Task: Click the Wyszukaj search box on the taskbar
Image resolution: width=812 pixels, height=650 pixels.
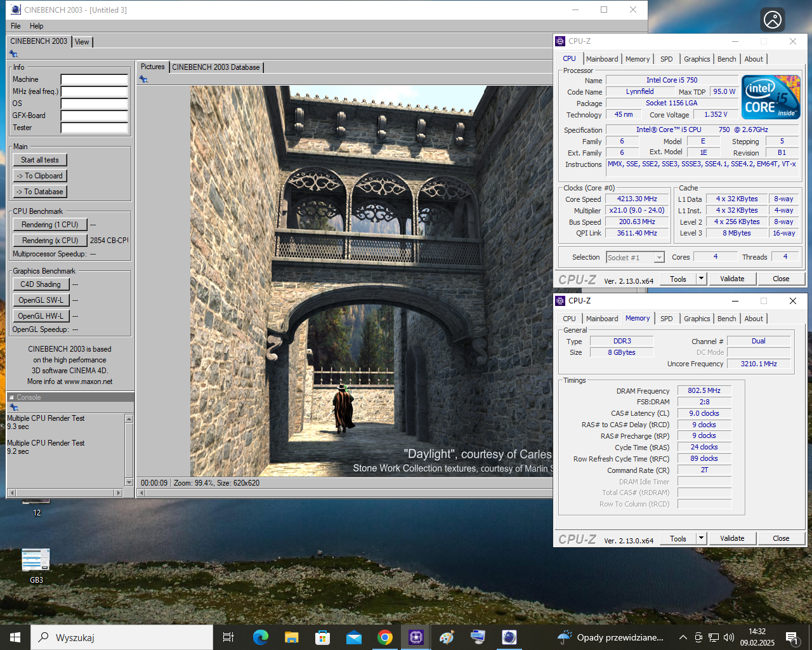Action: pyautogui.click(x=122, y=637)
